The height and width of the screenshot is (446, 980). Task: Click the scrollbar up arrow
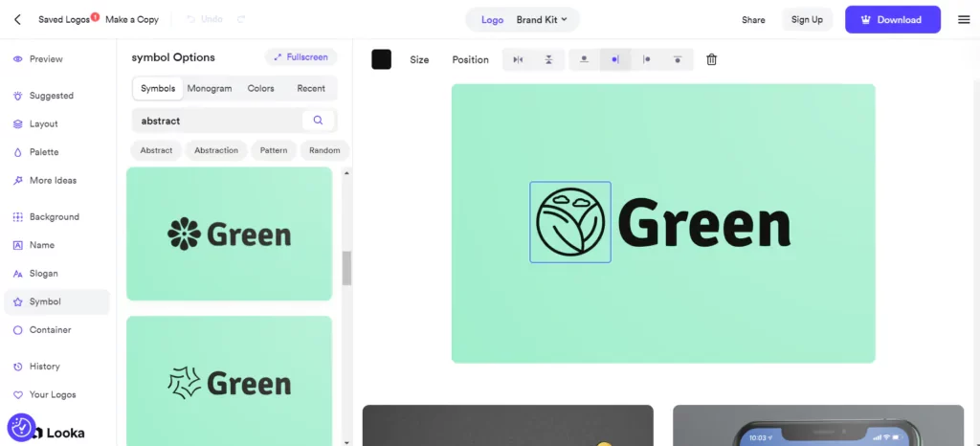point(346,172)
